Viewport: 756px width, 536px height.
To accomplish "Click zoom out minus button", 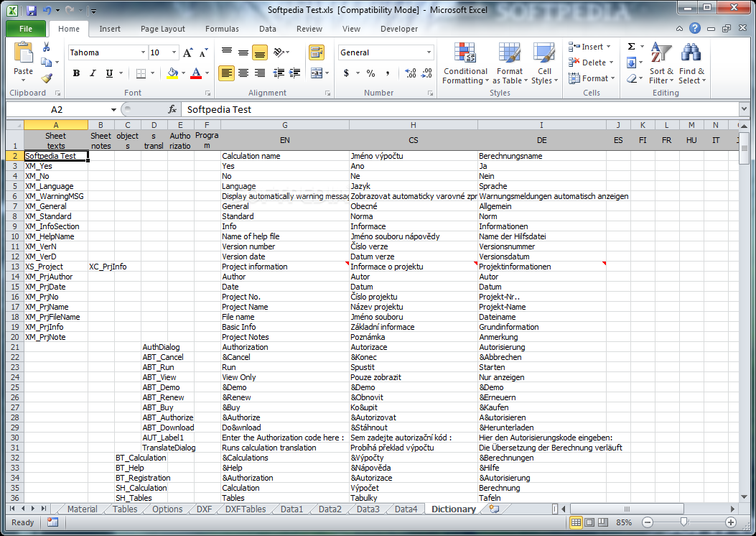I will [x=648, y=522].
